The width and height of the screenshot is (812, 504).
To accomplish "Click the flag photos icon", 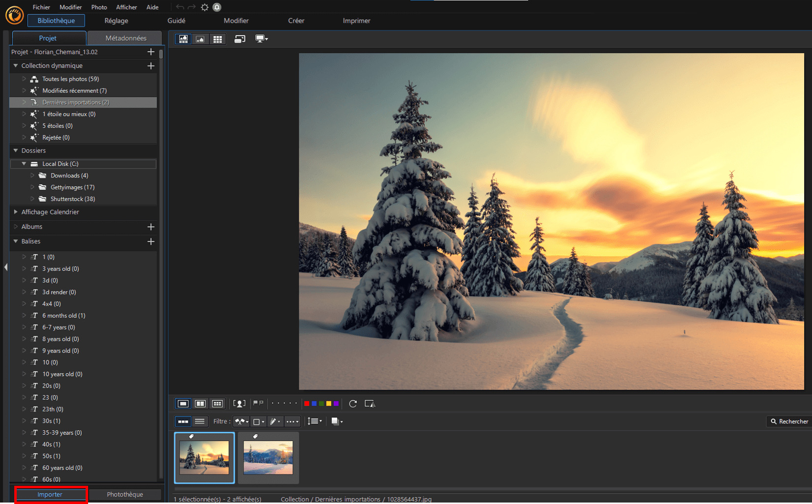I will tap(258, 403).
